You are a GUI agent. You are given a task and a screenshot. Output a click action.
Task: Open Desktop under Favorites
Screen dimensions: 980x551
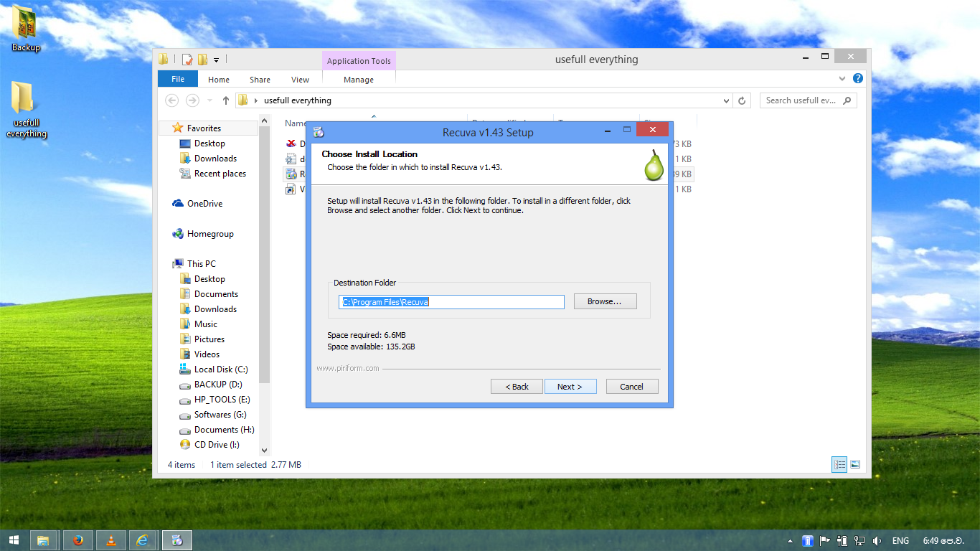tap(209, 143)
